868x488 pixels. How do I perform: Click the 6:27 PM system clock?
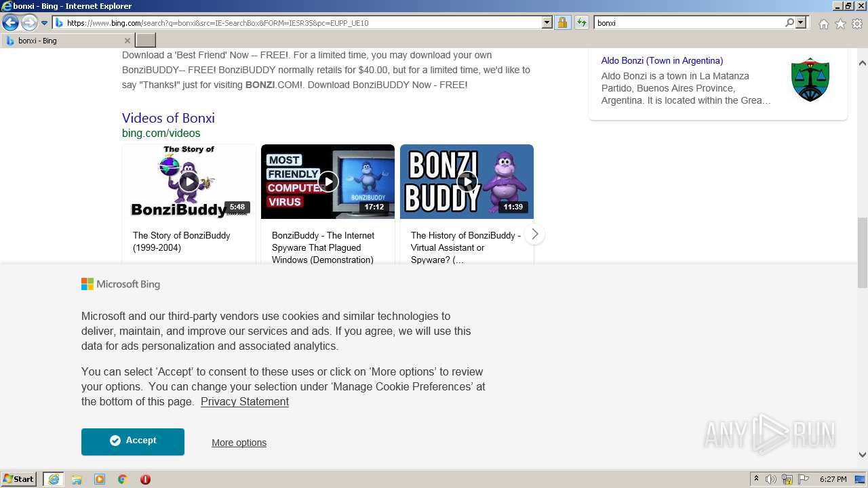[833, 479]
